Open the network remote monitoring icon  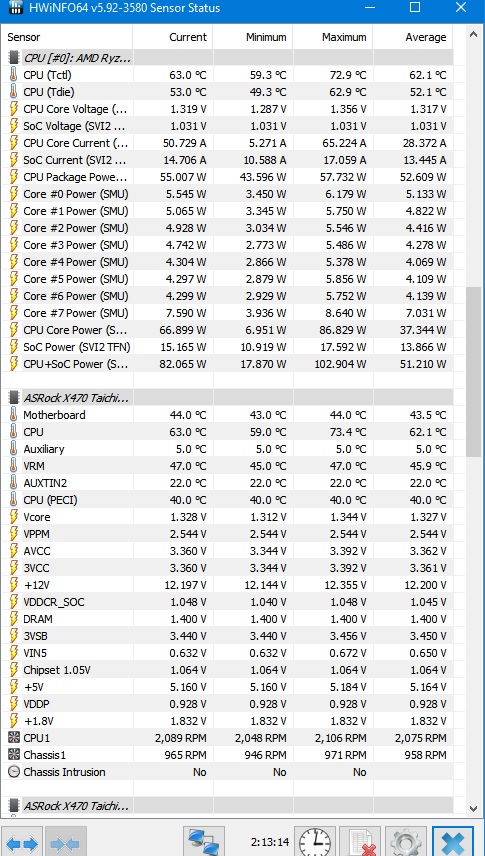click(x=203, y=841)
